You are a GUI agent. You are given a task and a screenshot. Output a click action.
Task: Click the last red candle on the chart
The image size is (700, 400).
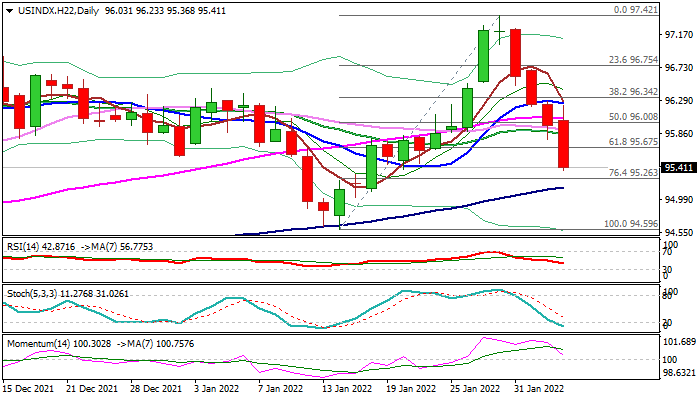coord(564,144)
